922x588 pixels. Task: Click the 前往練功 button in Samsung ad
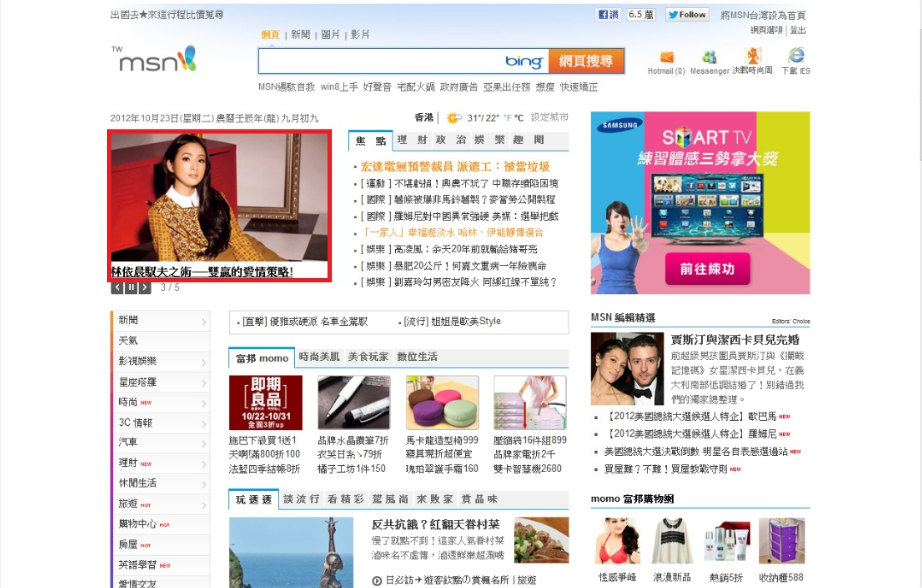(x=707, y=269)
